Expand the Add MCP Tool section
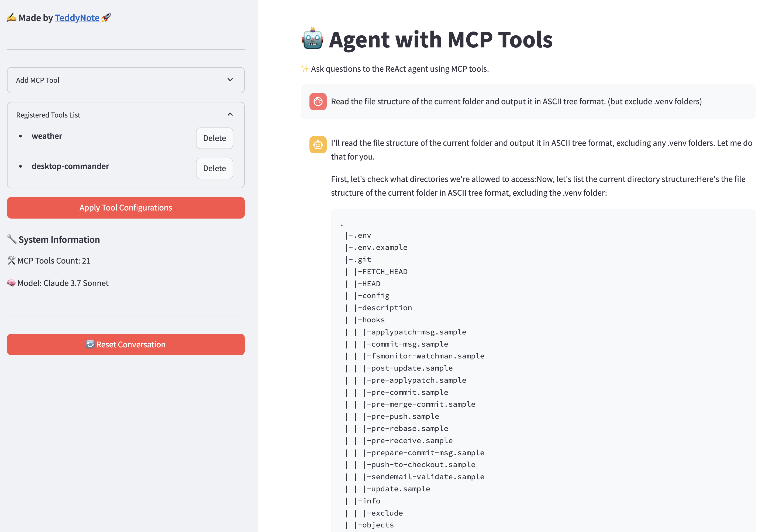Image resolution: width=772 pixels, height=532 pixels. coord(125,80)
